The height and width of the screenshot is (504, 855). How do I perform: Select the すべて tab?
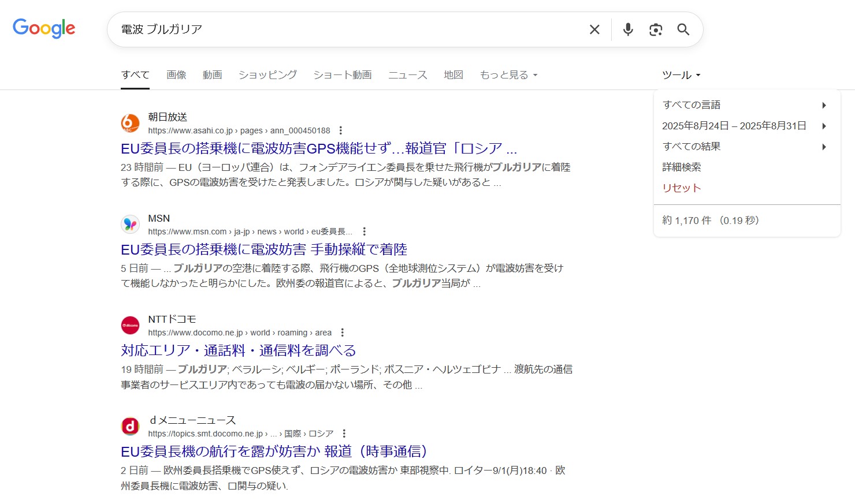[x=135, y=75]
